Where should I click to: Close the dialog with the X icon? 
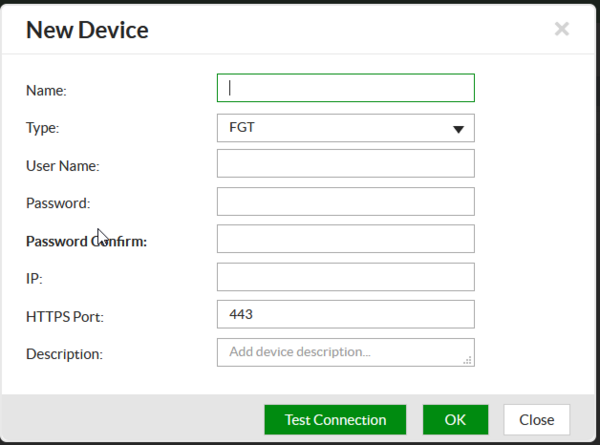pyautogui.click(x=562, y=30)
